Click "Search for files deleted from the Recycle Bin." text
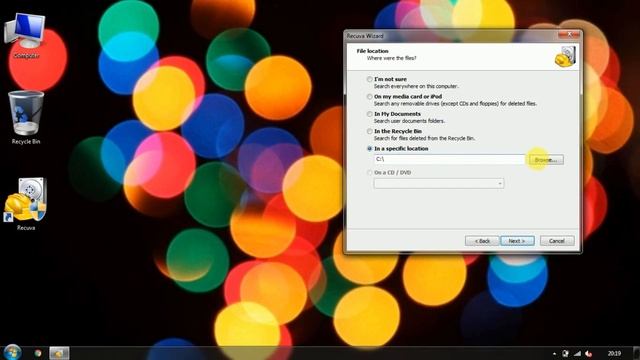Image resolution: width=640 pixels, height=360 pixels. pyautogui.click(x=424, y=138)
